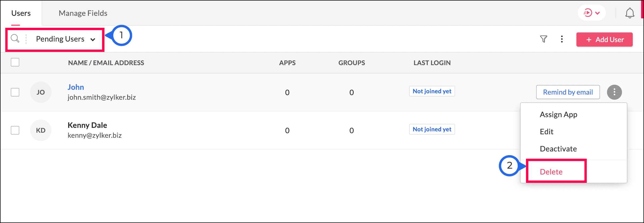This screenshot has width=644, height=223.
Task: Click the search magnifier icon
Action: click(15, 39)
